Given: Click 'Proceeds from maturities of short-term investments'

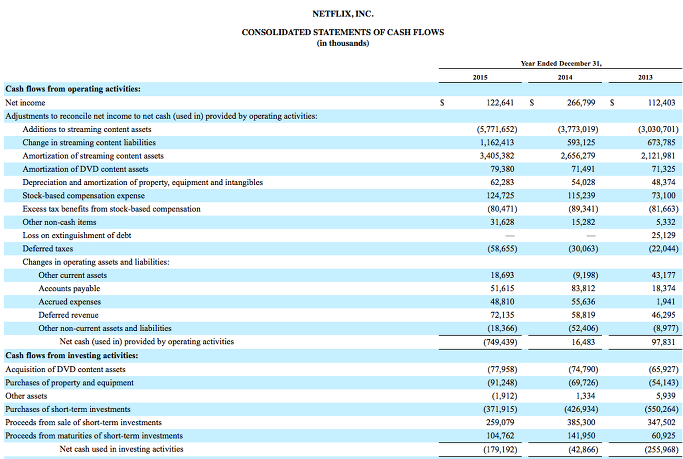Looking at the screenshot, I should [94, 436].
